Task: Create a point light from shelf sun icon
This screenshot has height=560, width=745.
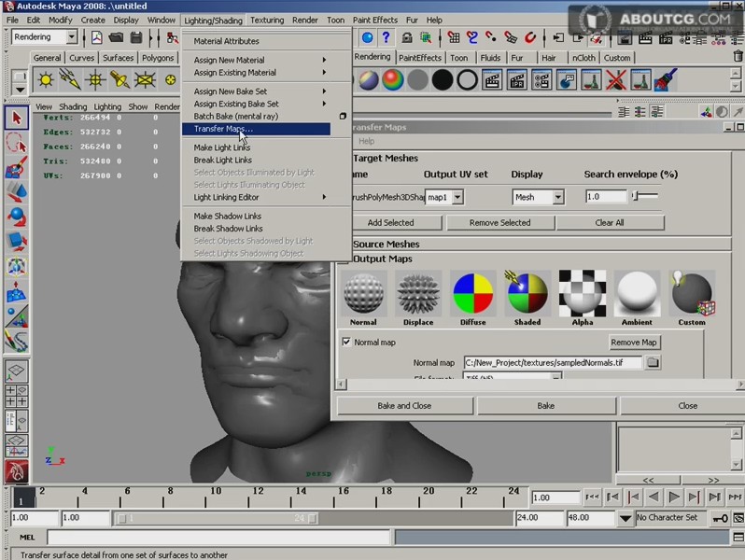Action: tap(46, 79)
